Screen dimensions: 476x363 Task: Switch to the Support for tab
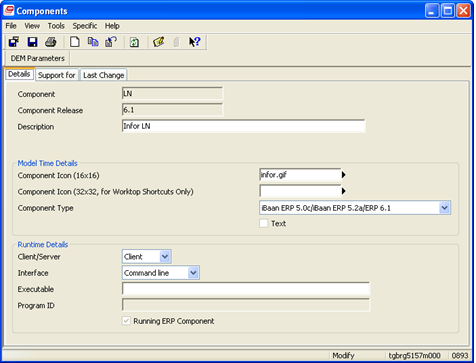coord(57,75)
